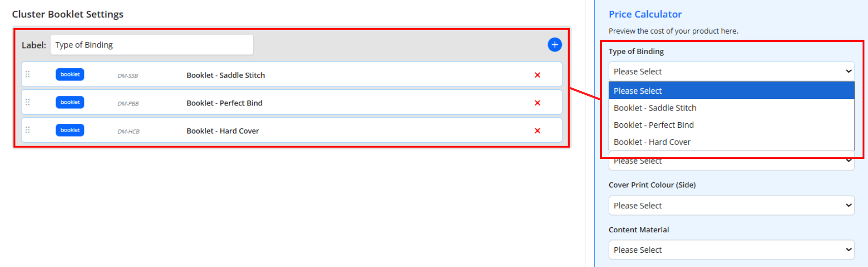Remove the Booklet - Saddle Stitch row
Image resolution: width=868 pixels, height=267 pixels.
537,75
